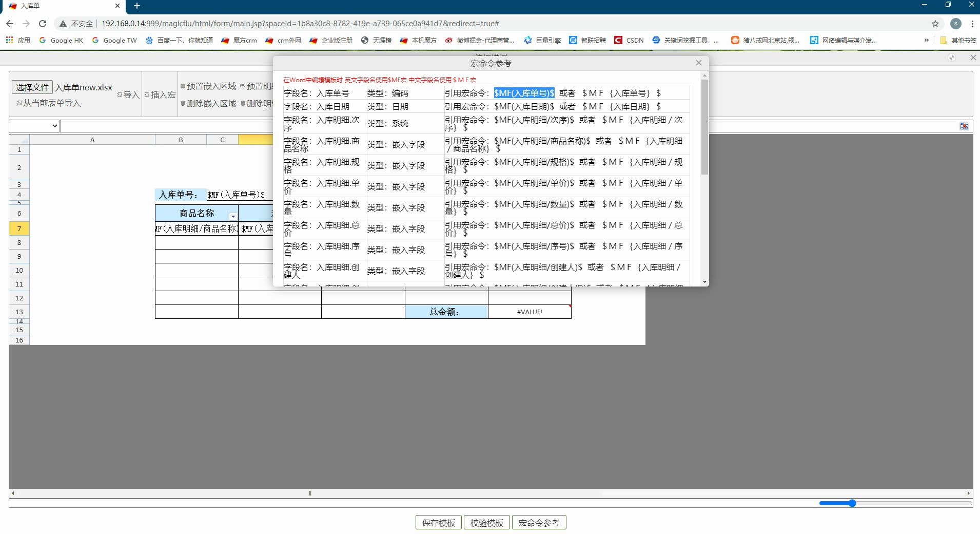
Task: Select column A header
Action: (92, 140)
